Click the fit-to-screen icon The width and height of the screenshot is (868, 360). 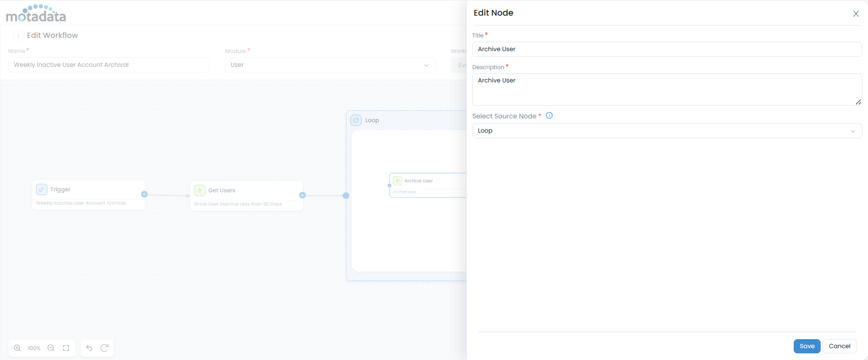pos(66,348)
